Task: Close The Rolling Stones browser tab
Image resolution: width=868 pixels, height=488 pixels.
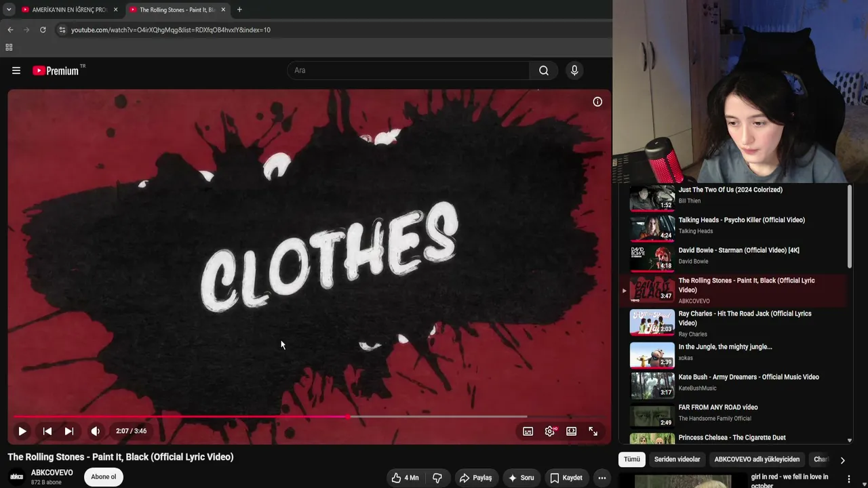Action: (223, 9)
